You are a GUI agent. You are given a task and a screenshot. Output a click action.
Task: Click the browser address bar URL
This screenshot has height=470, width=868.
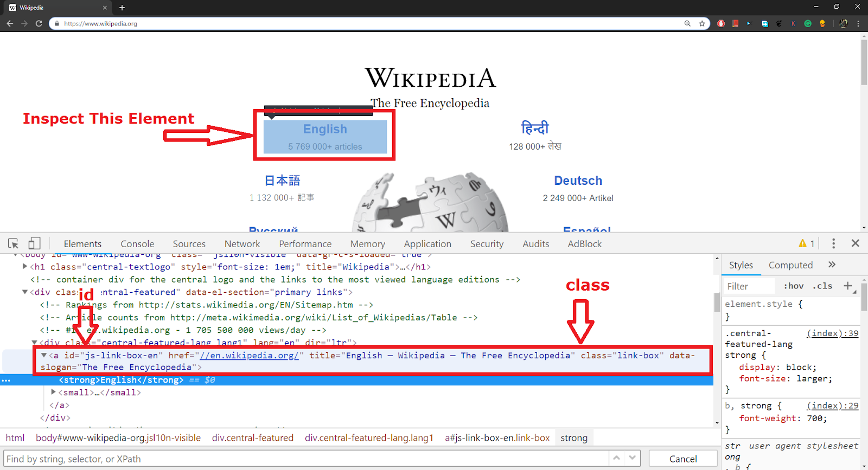pos(100,24)
